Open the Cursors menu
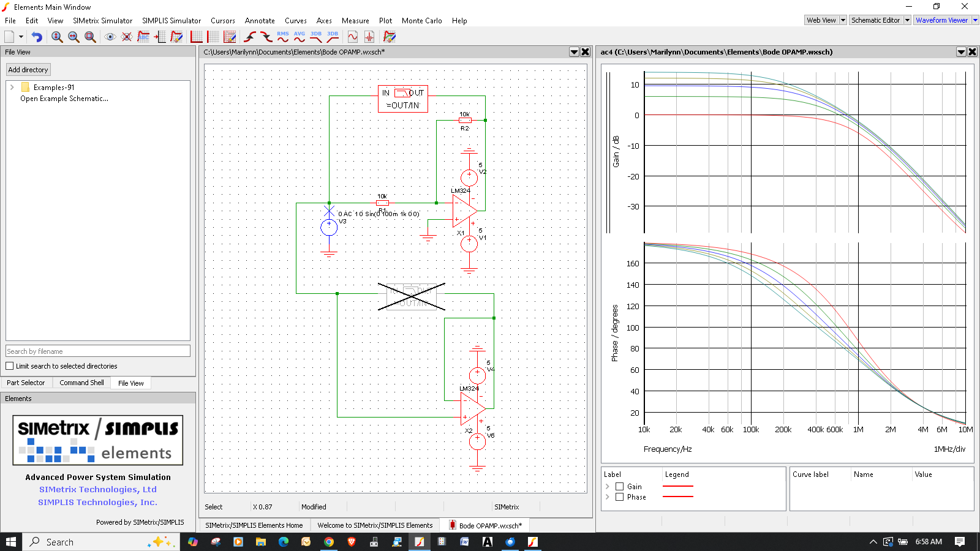The height and width of the screenshot is (551, 980). click(x=223, y=21)
